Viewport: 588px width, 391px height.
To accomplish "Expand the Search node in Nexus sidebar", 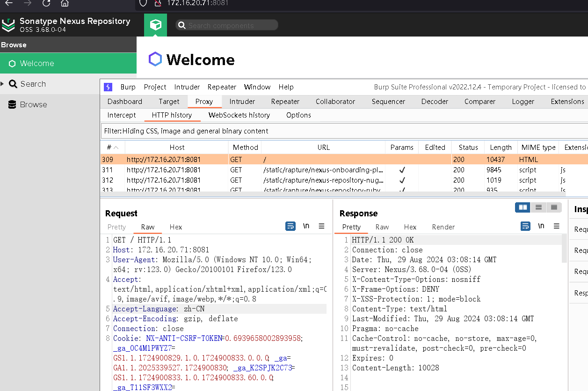I will click(2, 84).
